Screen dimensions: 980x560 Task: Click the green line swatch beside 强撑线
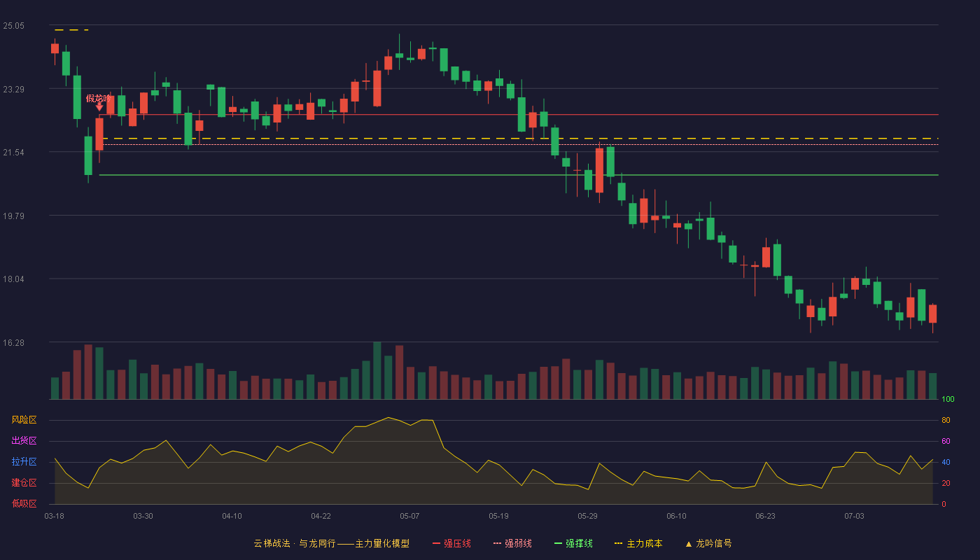[x=558, y=543]
